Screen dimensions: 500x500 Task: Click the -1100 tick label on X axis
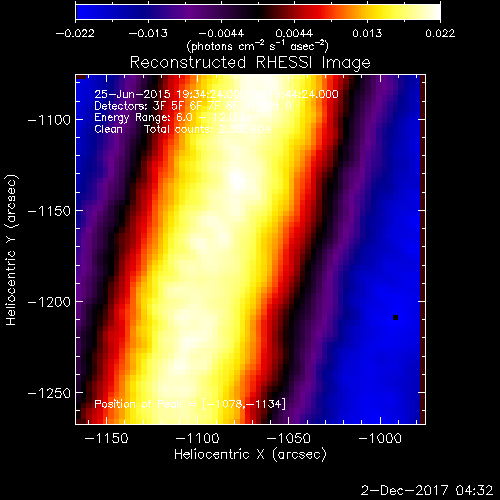point(198,438)
